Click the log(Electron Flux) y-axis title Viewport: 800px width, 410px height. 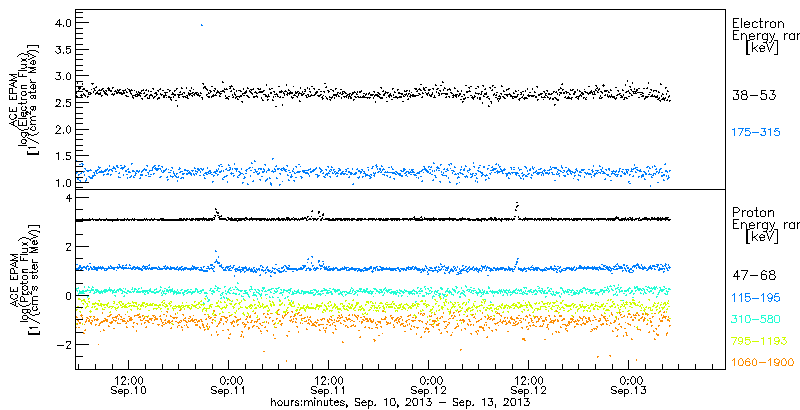(x=22, y=99)
